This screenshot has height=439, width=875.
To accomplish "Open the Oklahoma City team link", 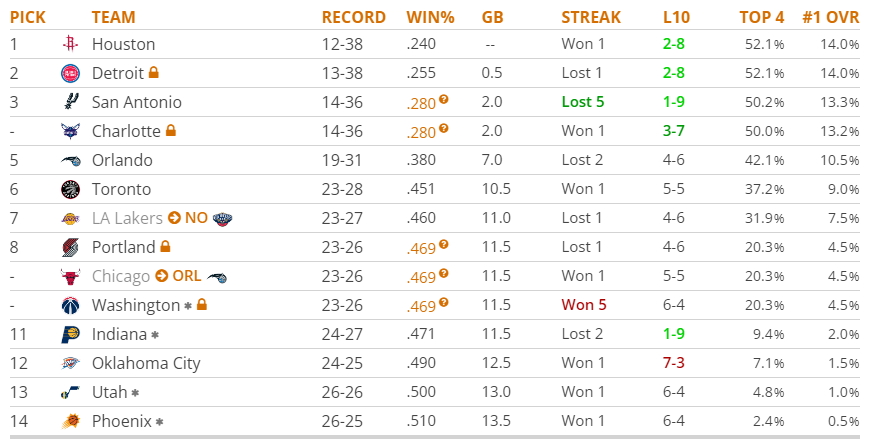I will tap(146, 364).
